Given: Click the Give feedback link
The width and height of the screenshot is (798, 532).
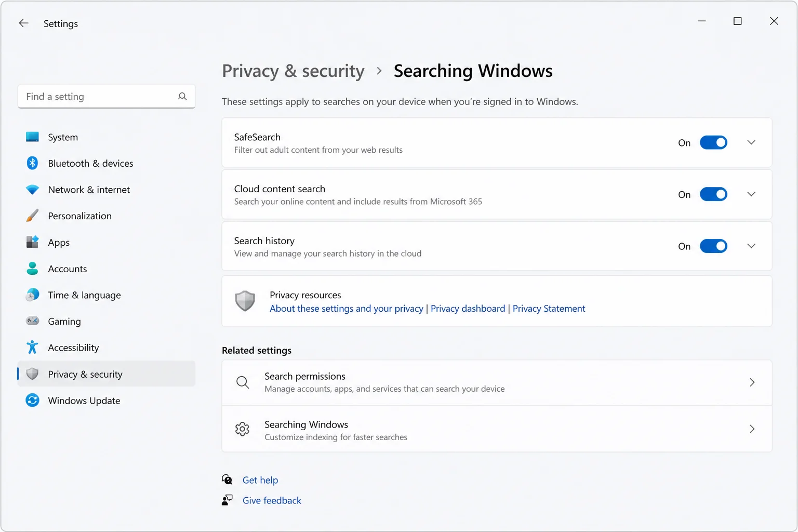Looking at the screenshot, I should (x=272, y=500).
